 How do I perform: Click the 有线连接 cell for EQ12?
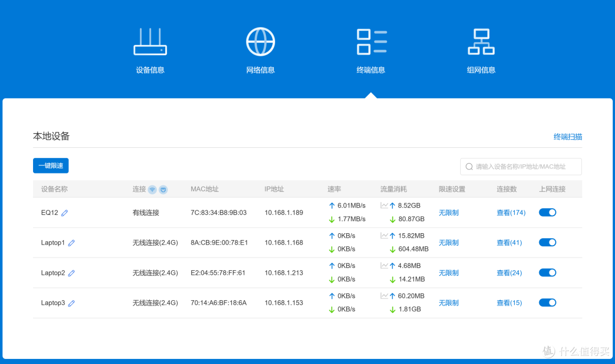146,213
